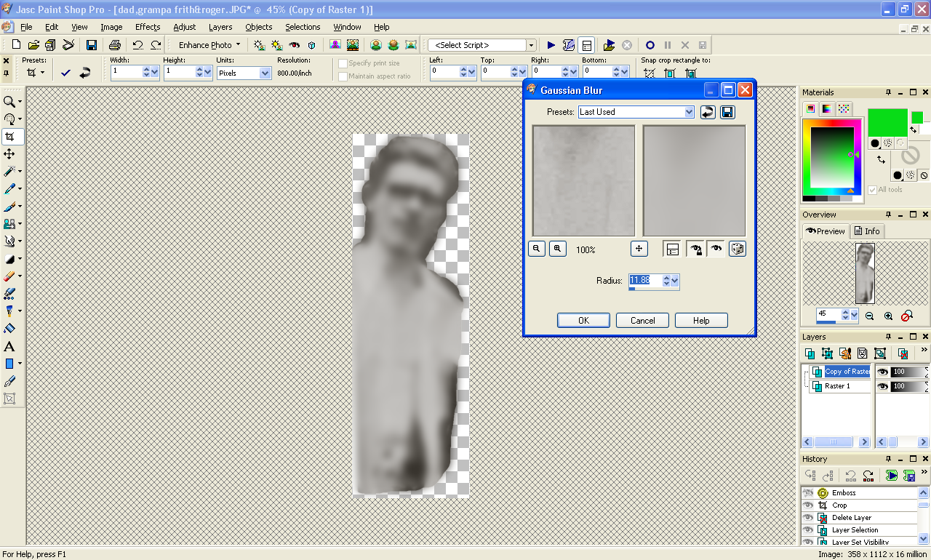Click the green foreground color swatch
Viewport: 931px width, 560px height.
[887, 122]
